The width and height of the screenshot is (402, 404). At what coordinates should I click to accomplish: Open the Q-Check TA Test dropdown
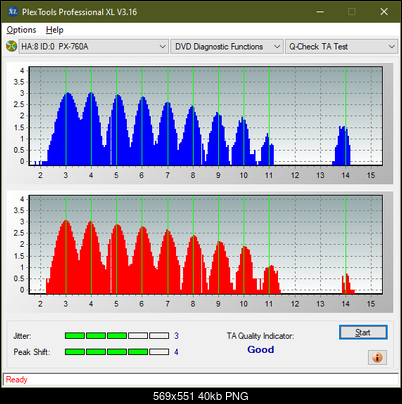click(341, 47)
